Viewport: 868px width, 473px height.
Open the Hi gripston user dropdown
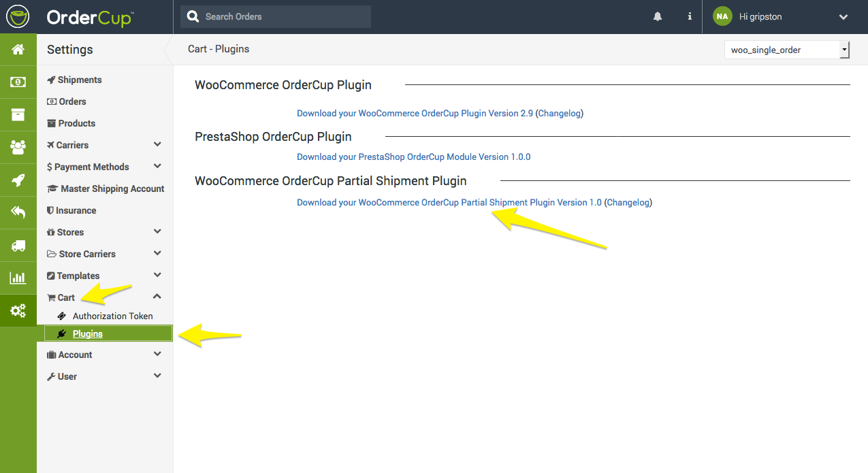pos(785,17)
